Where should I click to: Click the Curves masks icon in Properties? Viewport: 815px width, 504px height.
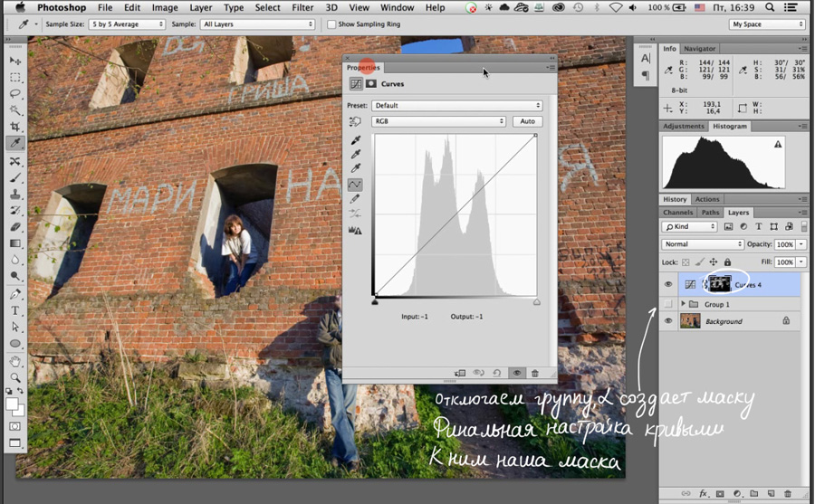(x=371, y=83)
